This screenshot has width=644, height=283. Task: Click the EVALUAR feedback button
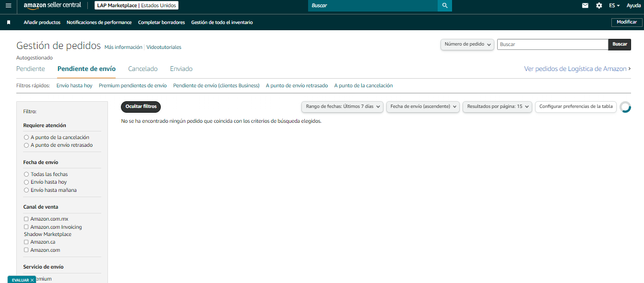[20, 280]
